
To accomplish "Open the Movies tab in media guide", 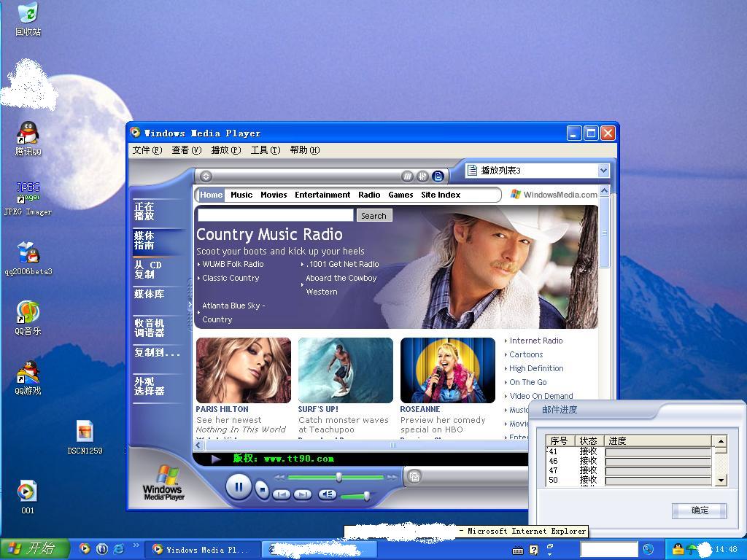I will point(274,195).
